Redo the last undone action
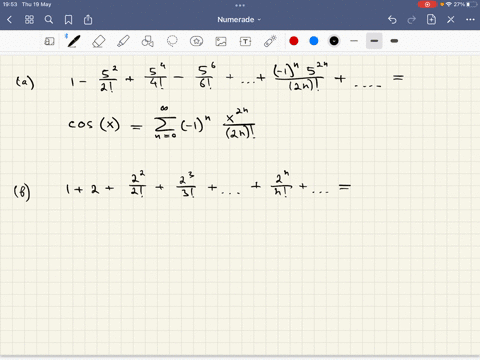Viewport: 480px width, 360px height. point(412,20)
